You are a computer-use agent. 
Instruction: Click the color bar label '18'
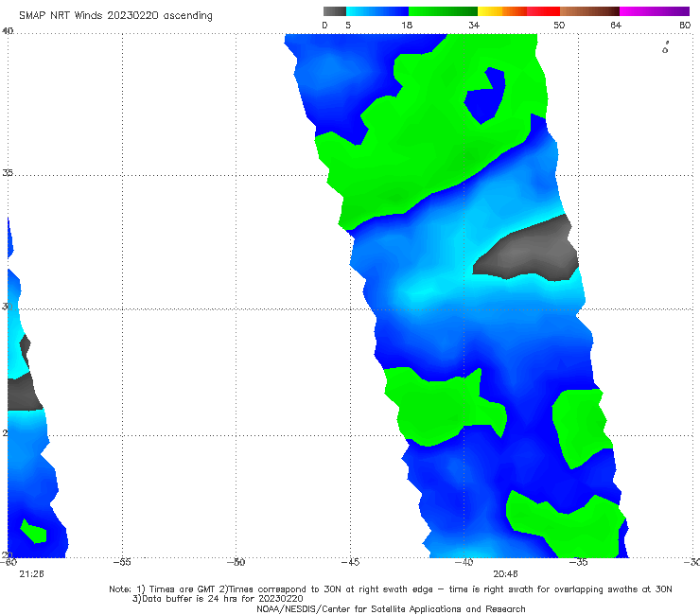coord(407,26)
